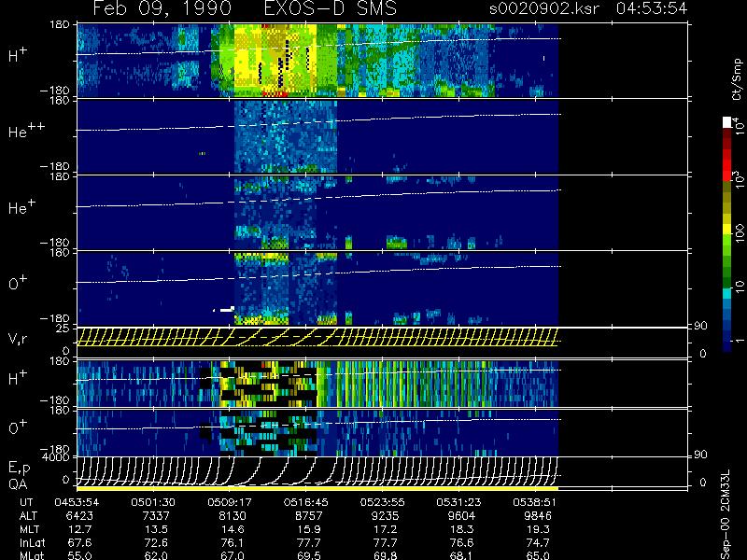This screenshot has height=560, width=747.
Task: Click the InLat value "72.6"
Action: (x=156, y=543)
